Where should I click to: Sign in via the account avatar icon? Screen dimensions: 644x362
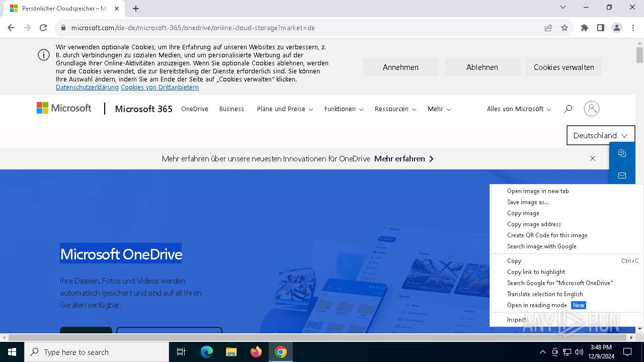(592, 109)
